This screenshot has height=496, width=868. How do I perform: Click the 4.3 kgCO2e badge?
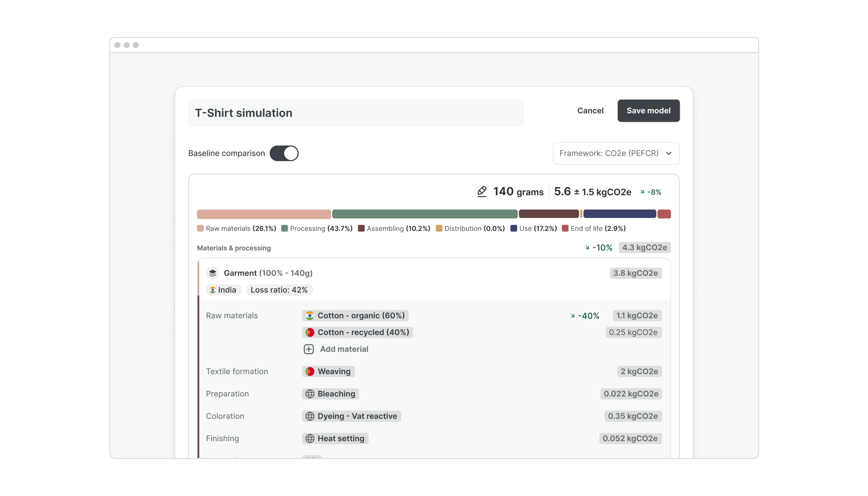pyautogui.click(x=644, y=248)
